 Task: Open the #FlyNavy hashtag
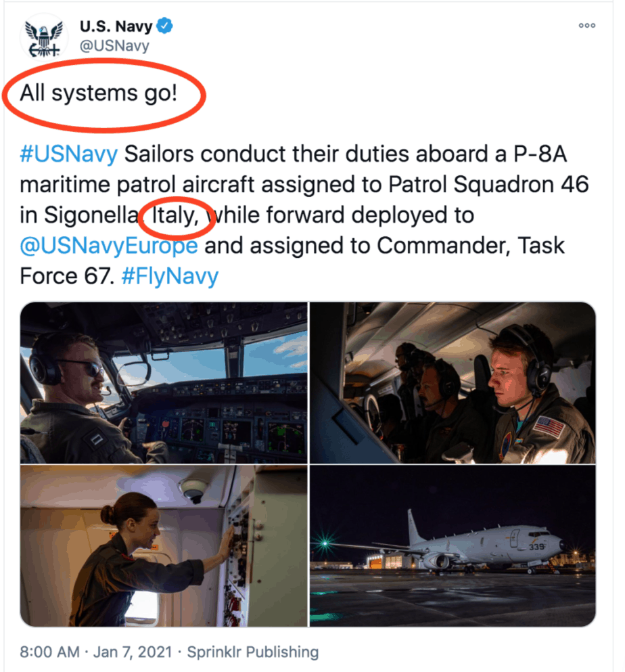(170, 276)
